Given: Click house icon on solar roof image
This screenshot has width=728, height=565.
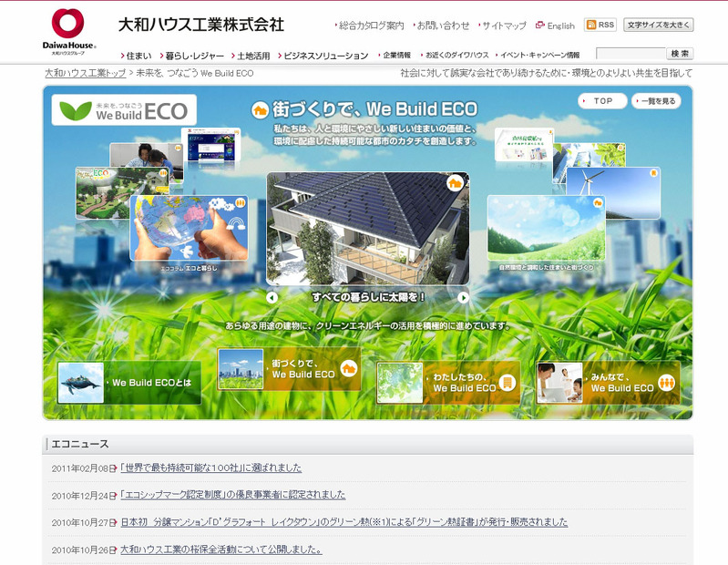Looking at the screenshot, I should tap(455, 183).
